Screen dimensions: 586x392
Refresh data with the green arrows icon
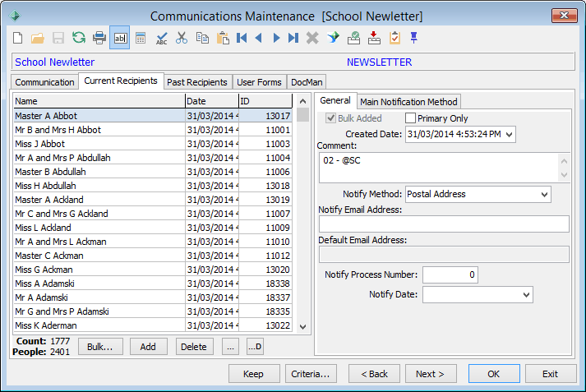click(78, 38)
